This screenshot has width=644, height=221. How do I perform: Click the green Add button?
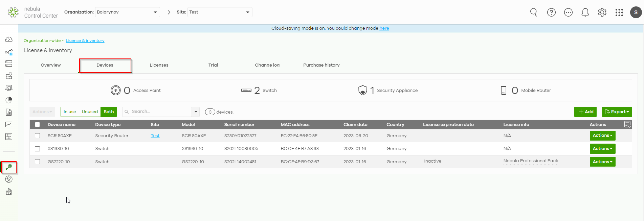[585, 112]
